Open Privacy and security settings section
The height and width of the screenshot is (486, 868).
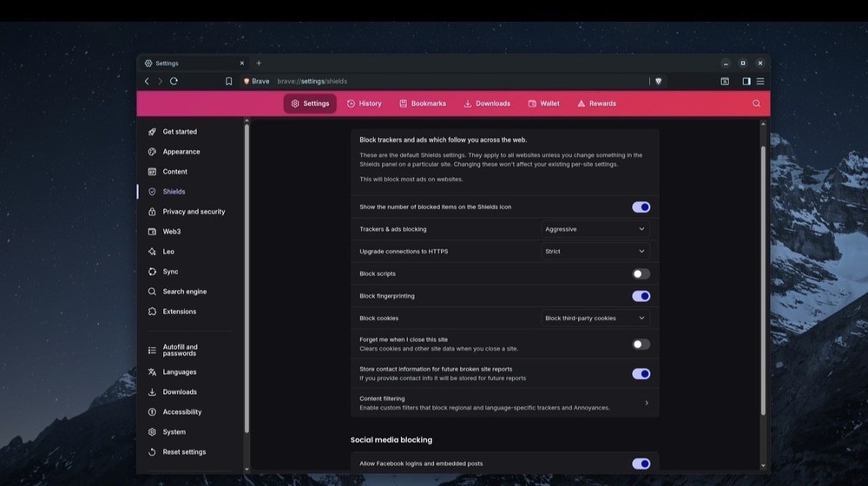pos(193,212)
